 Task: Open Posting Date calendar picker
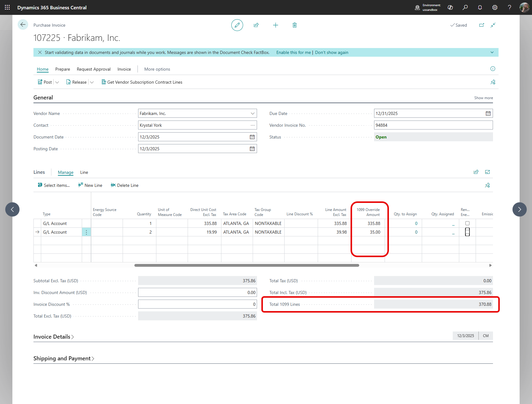[252, 149]
